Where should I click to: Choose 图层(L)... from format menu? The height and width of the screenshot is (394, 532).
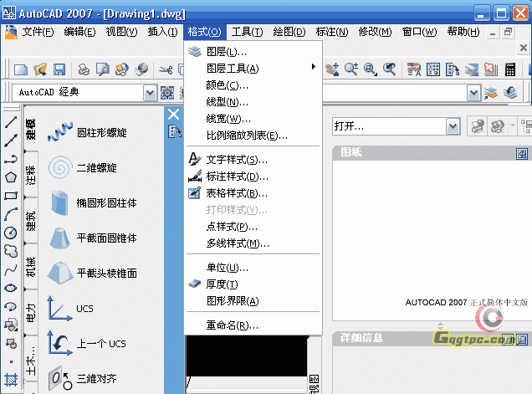[253, 52]
